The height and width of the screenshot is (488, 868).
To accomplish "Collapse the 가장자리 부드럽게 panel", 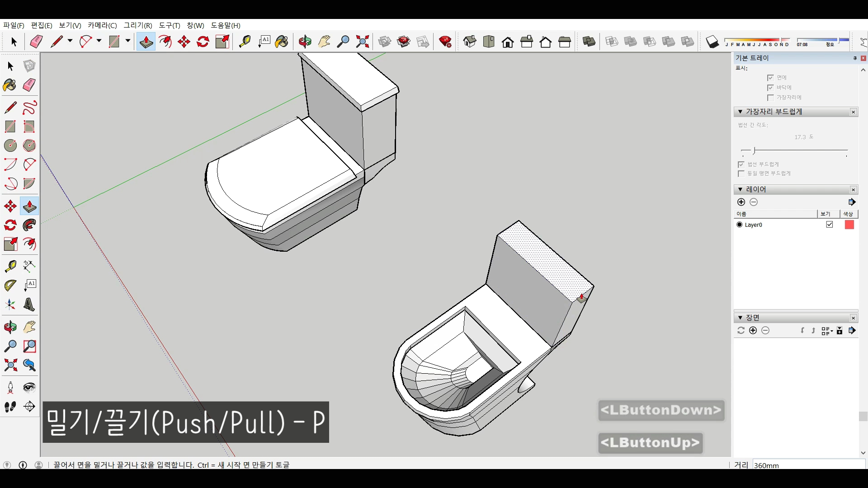I will click(x=740, y=112).
